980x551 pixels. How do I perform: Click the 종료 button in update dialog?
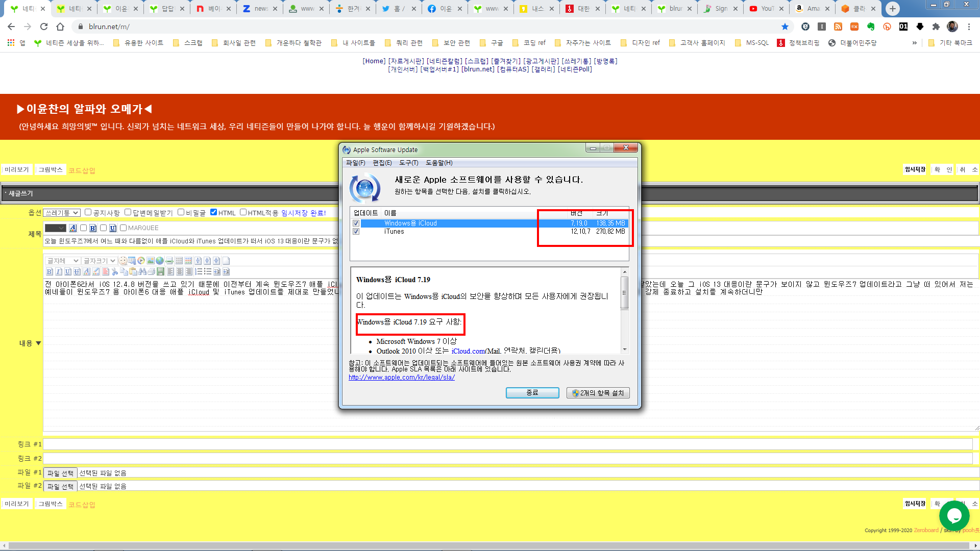coord(532,393)
